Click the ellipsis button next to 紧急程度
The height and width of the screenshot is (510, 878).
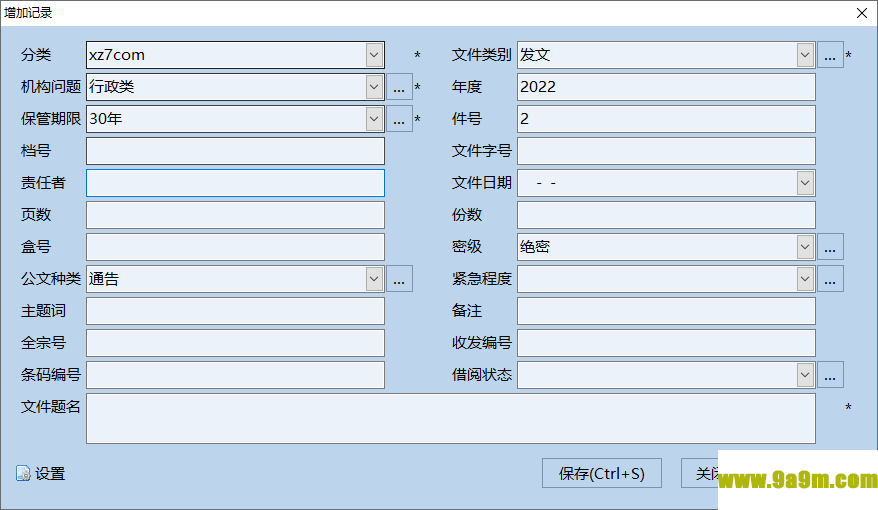point(830,279)
